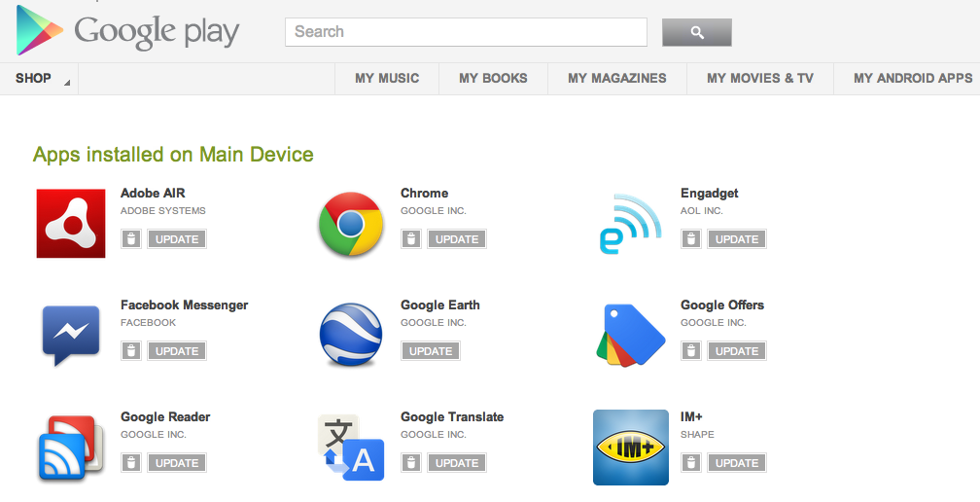Click the IM+ app icon
The width and height of the screenshot is (980, 502).
630,448
